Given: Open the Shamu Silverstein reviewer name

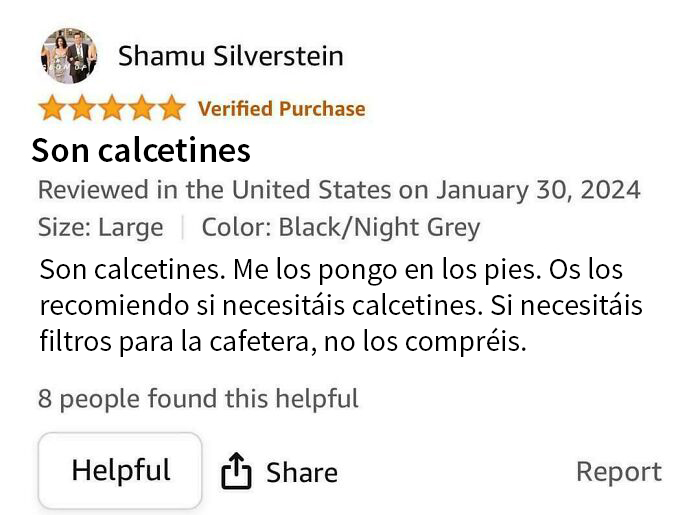Looking at the screenshot, I should tap(231, 56).
